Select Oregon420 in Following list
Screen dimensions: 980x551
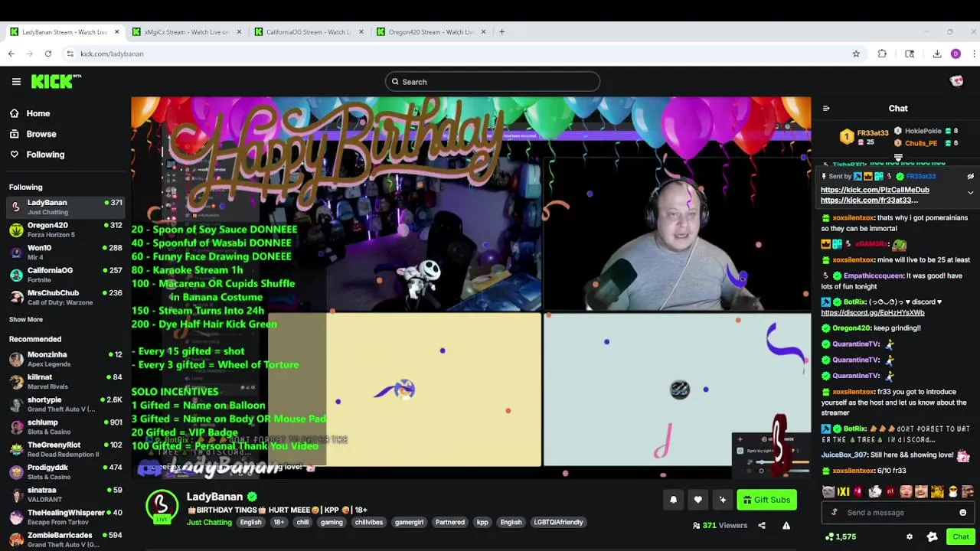point(65,230)
